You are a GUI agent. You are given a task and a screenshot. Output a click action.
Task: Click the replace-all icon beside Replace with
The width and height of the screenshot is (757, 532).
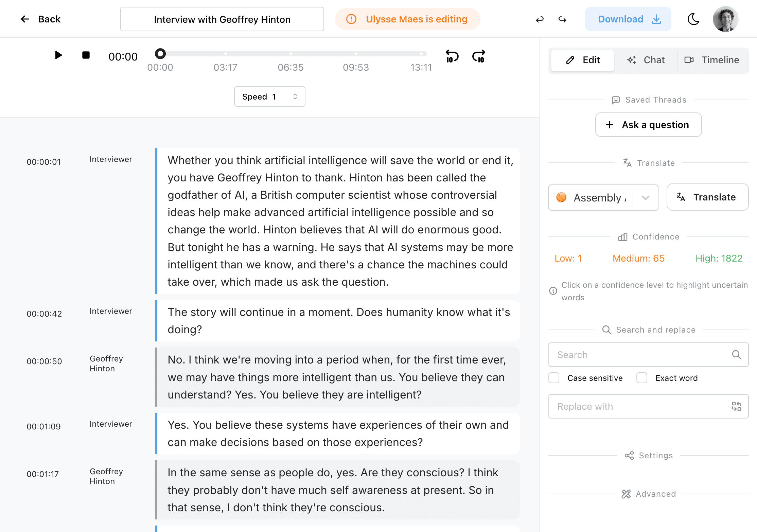pos(737,406)
